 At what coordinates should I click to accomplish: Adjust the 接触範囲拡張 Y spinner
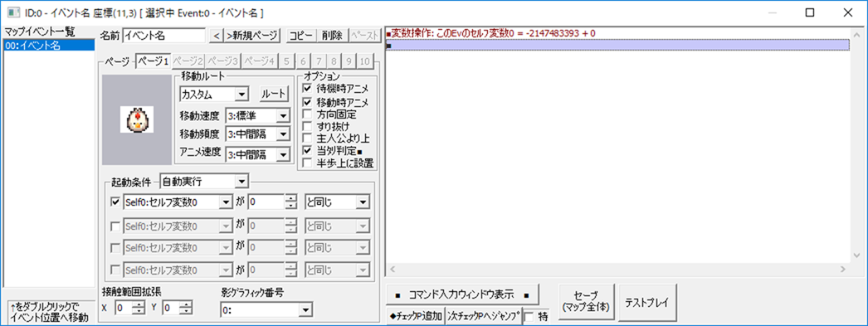[x=187, y=307]
